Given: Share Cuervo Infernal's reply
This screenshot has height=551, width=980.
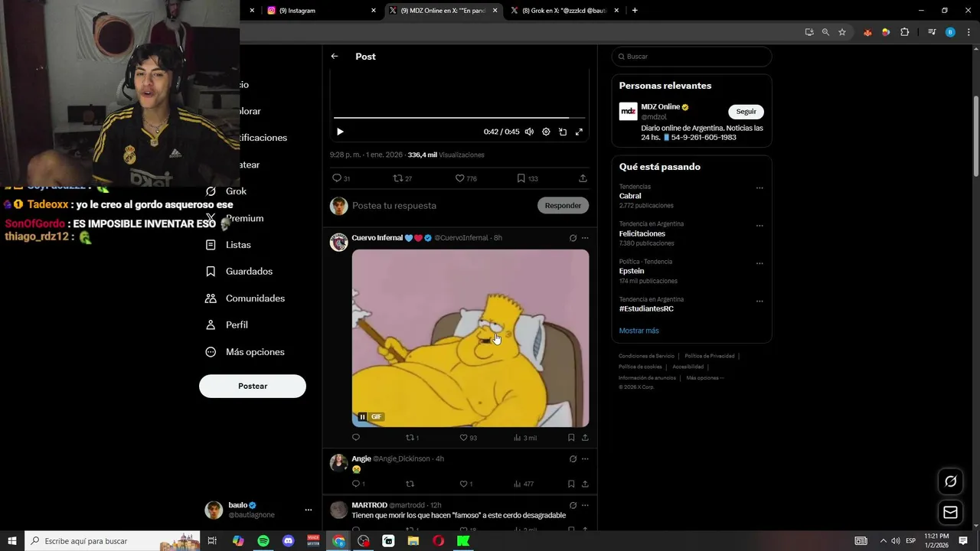Looking at the screenshot, I should tap(585, 438).
